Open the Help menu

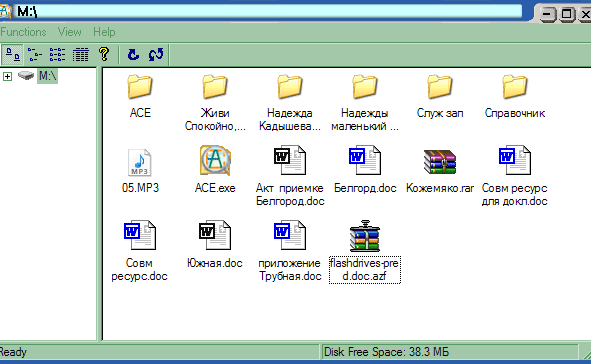(x=104, y=32)
